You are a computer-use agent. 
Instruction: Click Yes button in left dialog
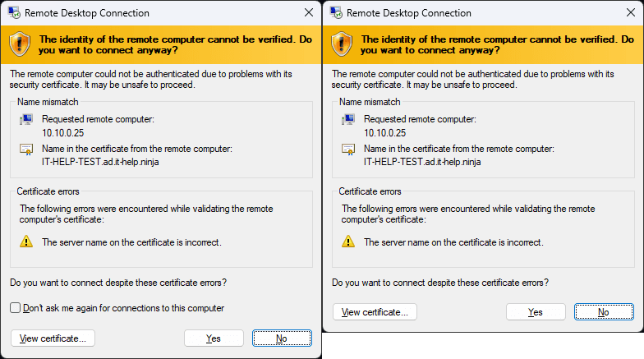click(x=214, y=338)
